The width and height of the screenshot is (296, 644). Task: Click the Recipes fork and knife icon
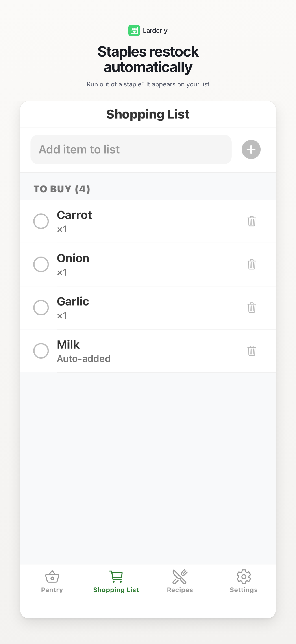(180, 576)
